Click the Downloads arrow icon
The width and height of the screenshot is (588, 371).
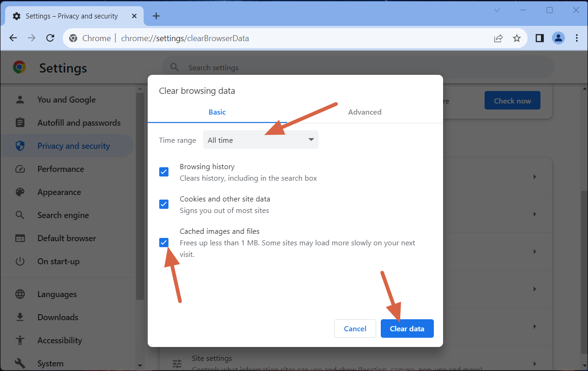[x=20, y=317]
